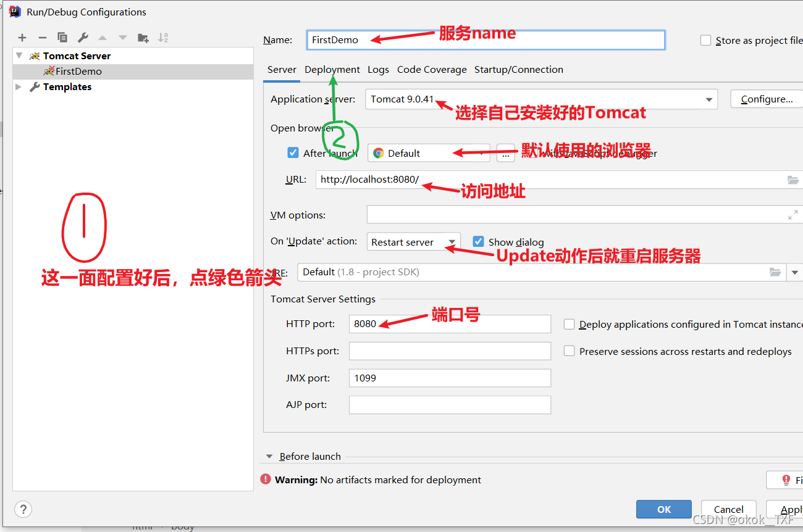Confirm with the OK button

pos(664,509)
